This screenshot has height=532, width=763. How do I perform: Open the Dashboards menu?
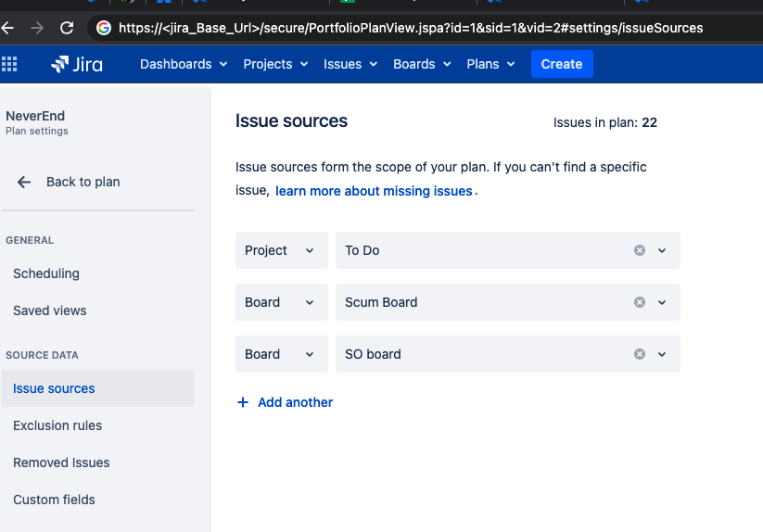tap(183, 64)
